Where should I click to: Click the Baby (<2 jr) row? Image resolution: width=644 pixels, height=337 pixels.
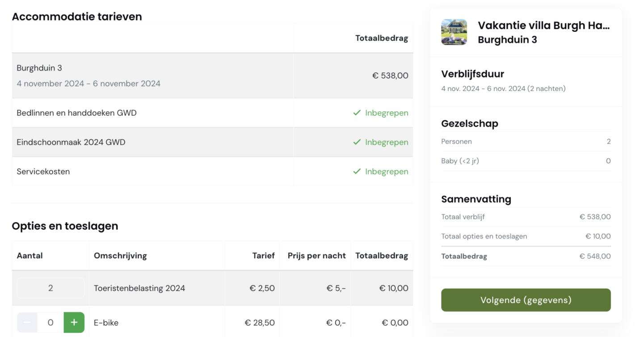(526, 161)
